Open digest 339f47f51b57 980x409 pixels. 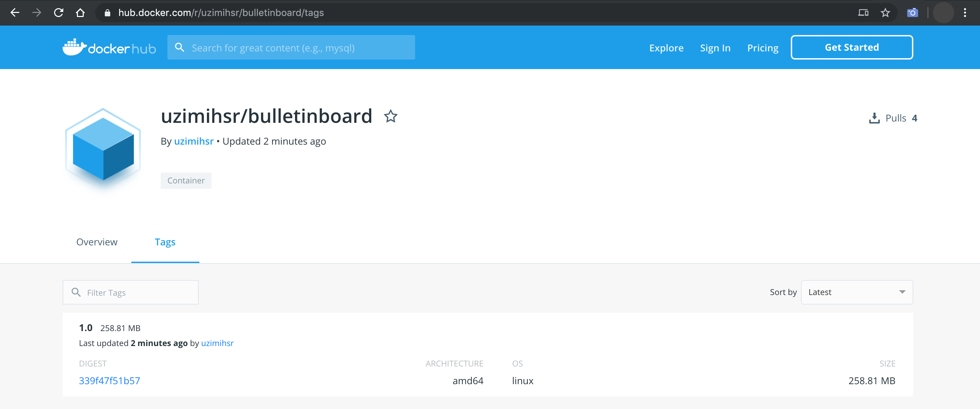tap(110, 380)
